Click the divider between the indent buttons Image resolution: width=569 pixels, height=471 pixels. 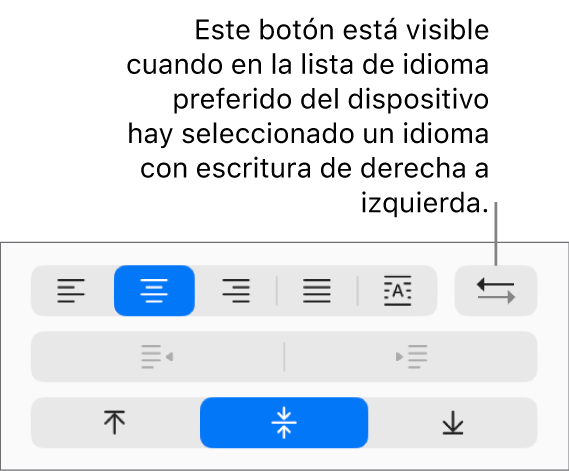tap(284, 357)
